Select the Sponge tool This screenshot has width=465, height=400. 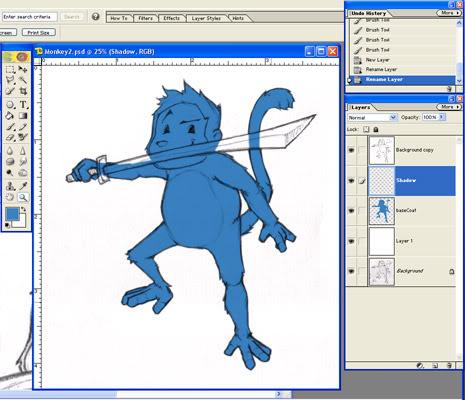(10, 162)
